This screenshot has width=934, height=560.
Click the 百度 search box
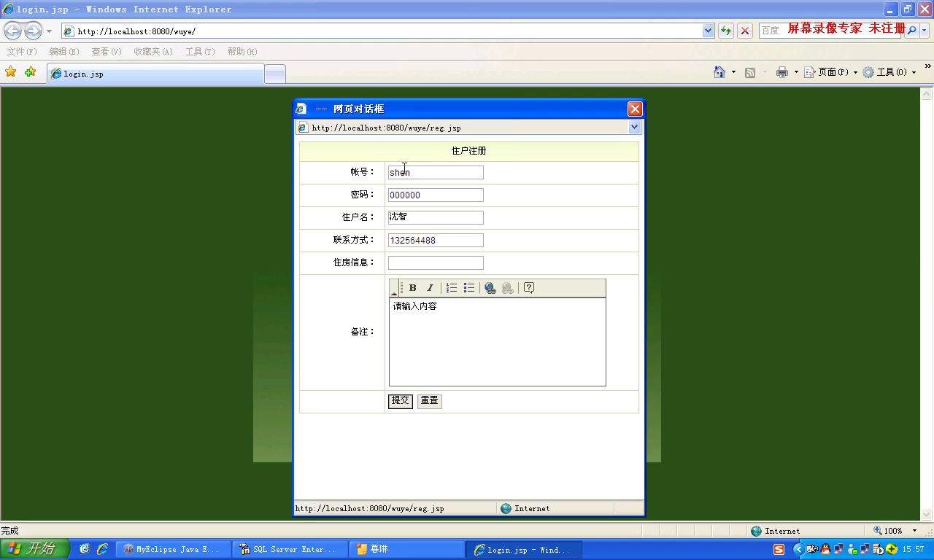tap(831, 31)
